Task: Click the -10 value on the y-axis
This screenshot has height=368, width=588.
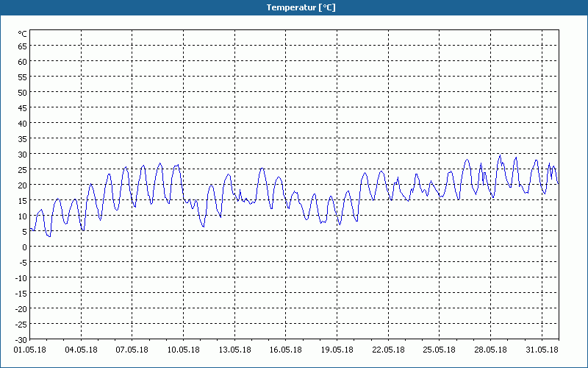Action: point(21,278)
